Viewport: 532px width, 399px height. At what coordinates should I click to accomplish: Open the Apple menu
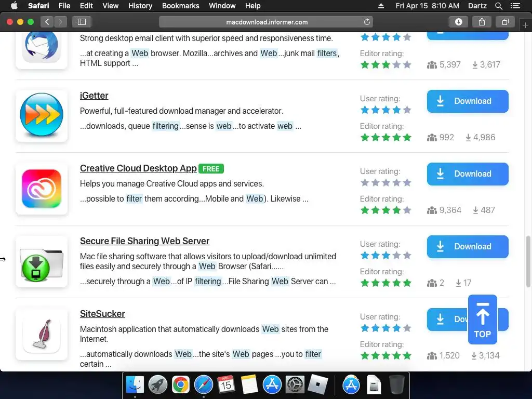coord(14,6)
